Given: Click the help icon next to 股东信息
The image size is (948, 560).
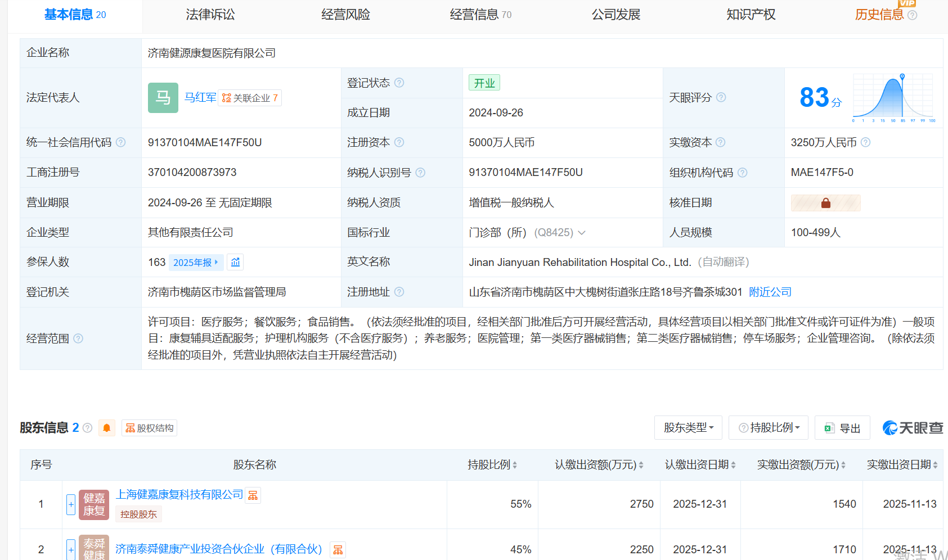Looking at the screenshot, I should tap(87, 428).
